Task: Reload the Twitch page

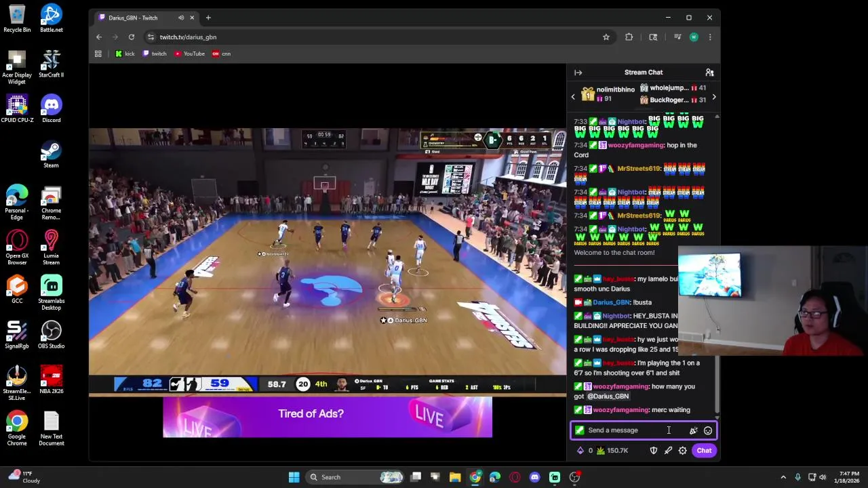Action: [132, 37]
